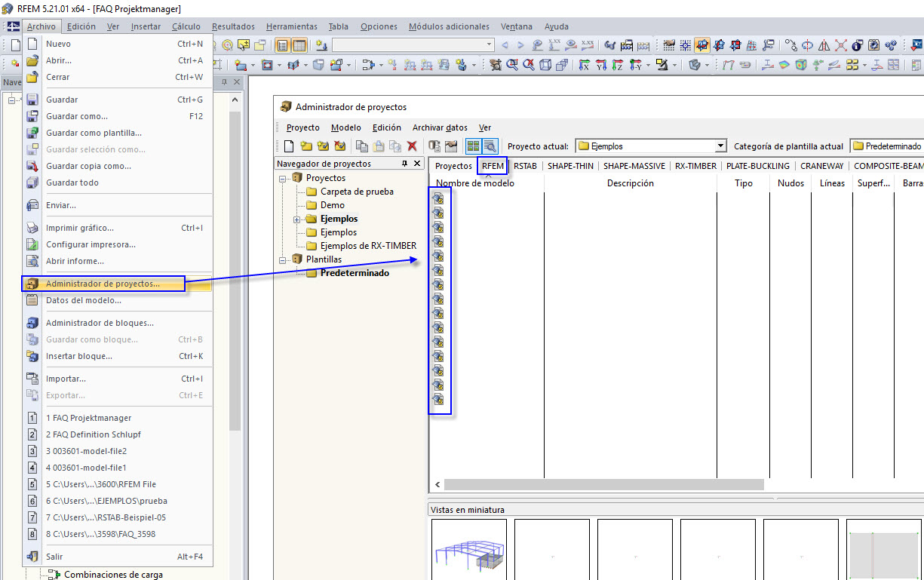
Task: Click the previous arrow beside the load case combo
Action: (x=505, y=45)
